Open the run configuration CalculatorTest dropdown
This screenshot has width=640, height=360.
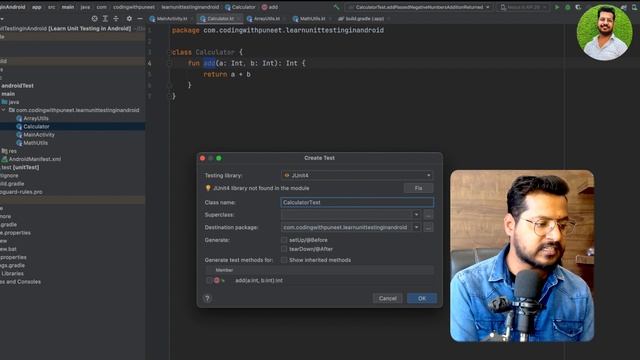(x=419, y=7)
